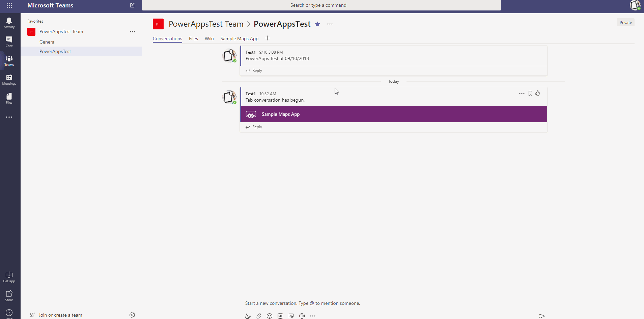Viewport: 644px width, 319px height.
Task: Click text PowerApps Test at 09/10/2018
Action: 277,58
